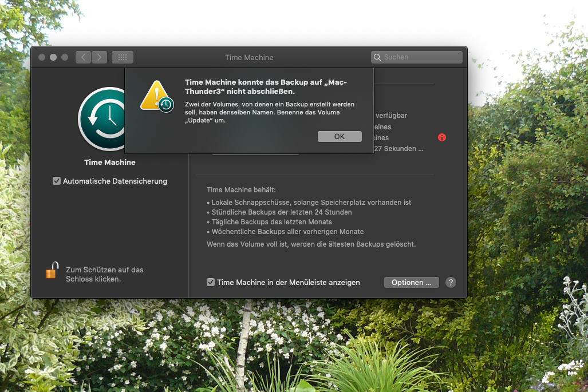The width and height of the screenshot is (588, 392).
Task: Close the Time Machine preferences window
Action: pos(42,57)
